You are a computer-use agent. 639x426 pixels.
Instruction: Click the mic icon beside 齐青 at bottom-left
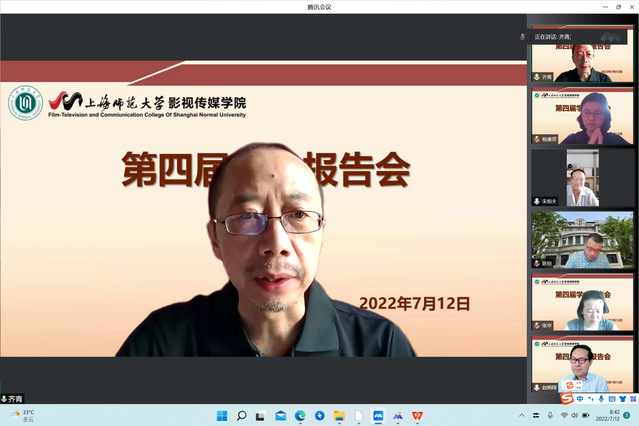click(4, 399)
